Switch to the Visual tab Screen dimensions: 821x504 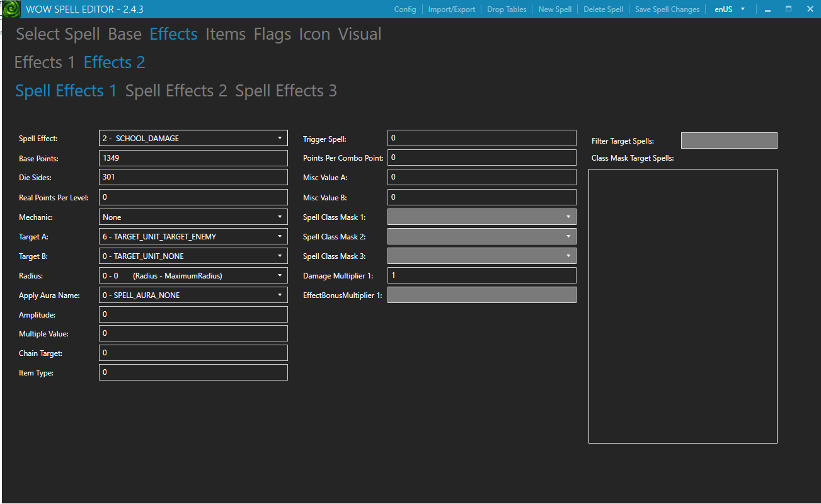(359, 34)
